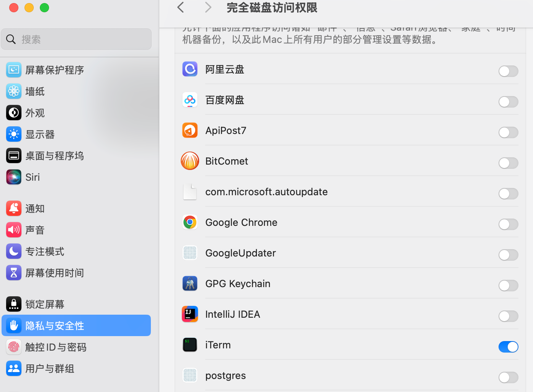Select Siri in the sidebar

(x=33, y=177)
